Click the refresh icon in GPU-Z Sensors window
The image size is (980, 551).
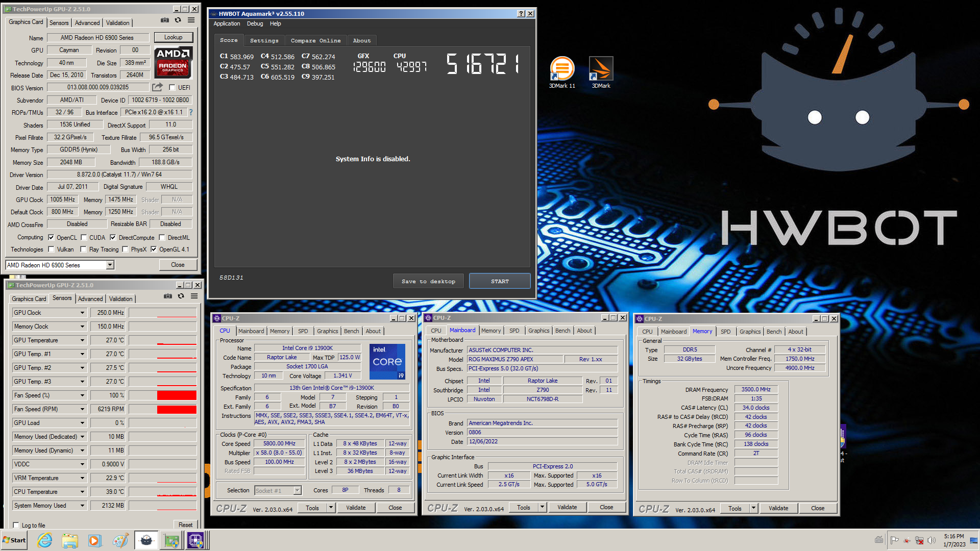(x=181, y=296)
